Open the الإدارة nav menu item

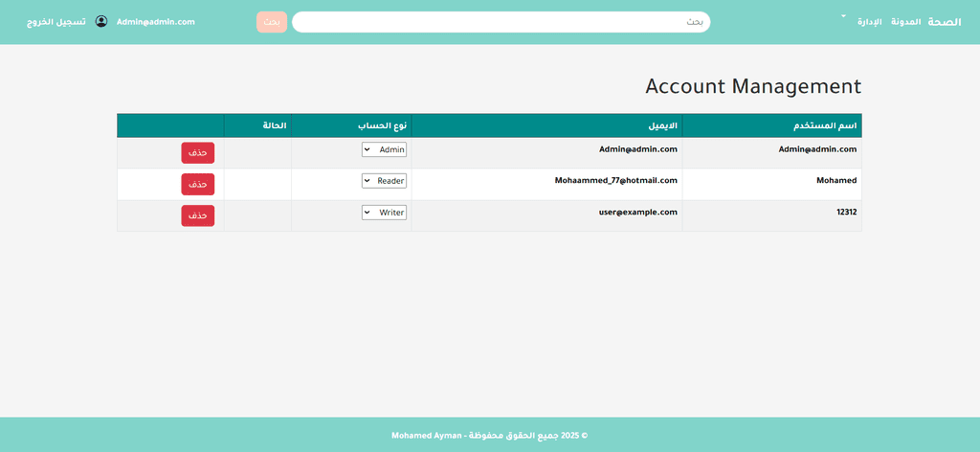pos(870,21)
